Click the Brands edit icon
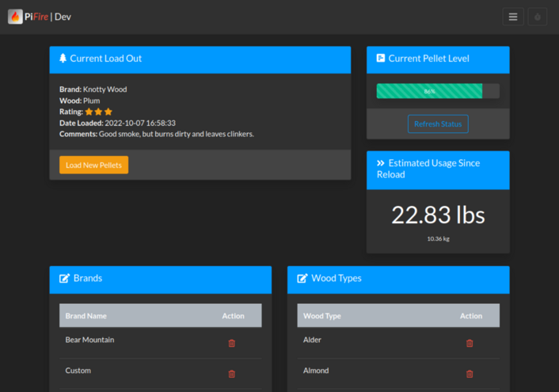 click(64, 279)
